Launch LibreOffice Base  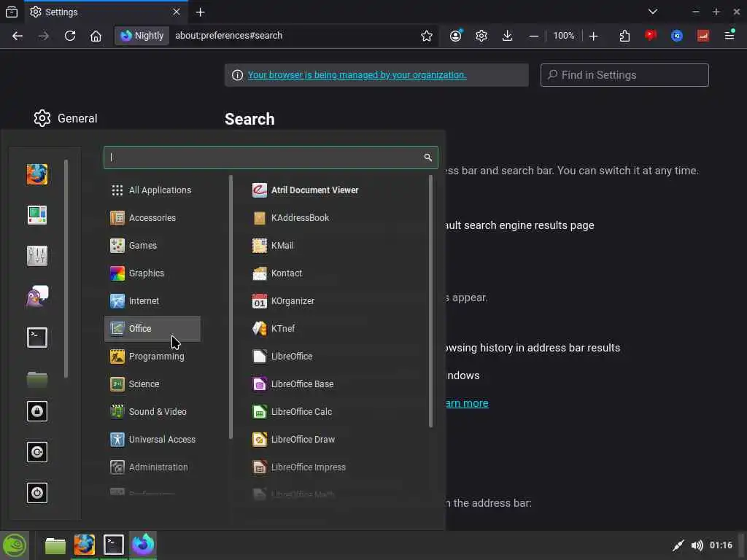point(336,384)
